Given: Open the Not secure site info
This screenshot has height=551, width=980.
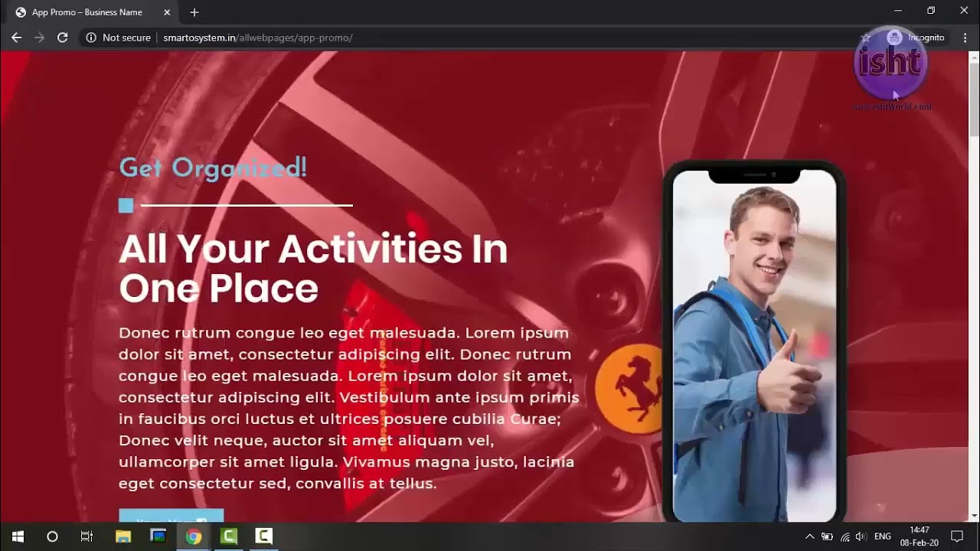Looking at the screenshot, I should 118,37.
